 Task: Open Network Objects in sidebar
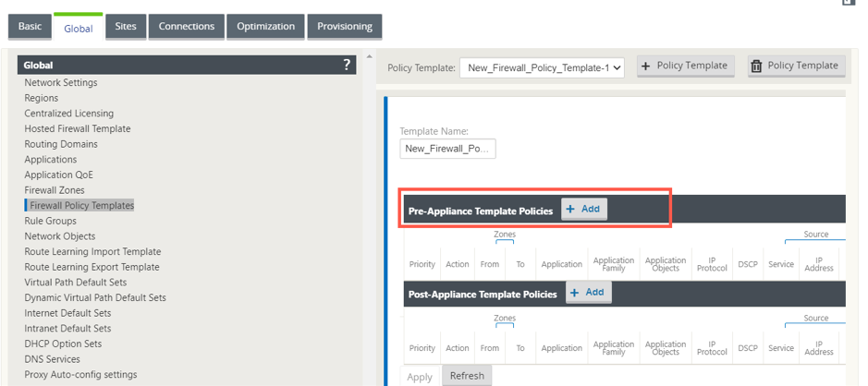pos(60,236)
